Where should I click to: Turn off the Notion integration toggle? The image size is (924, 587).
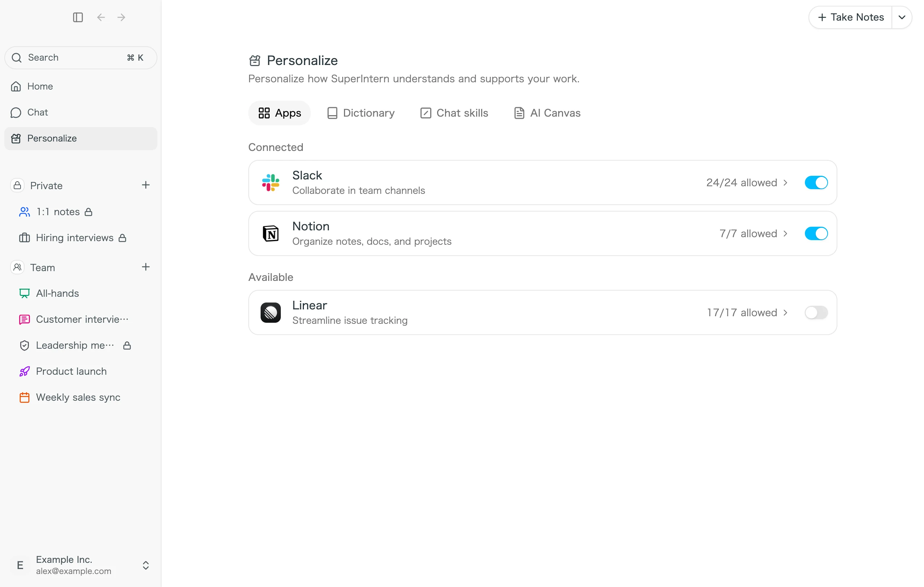coord(816,234)
